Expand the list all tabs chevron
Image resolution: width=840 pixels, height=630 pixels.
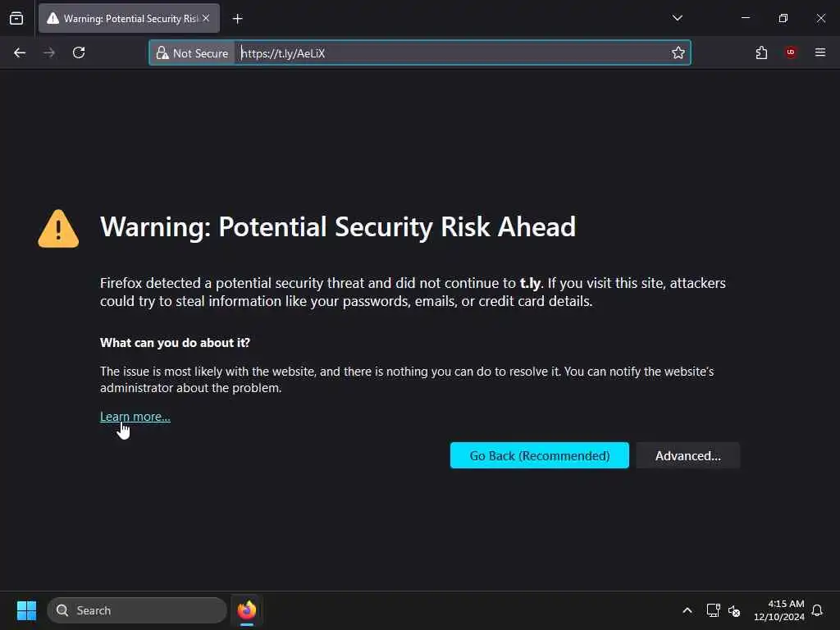click(677, 18)
